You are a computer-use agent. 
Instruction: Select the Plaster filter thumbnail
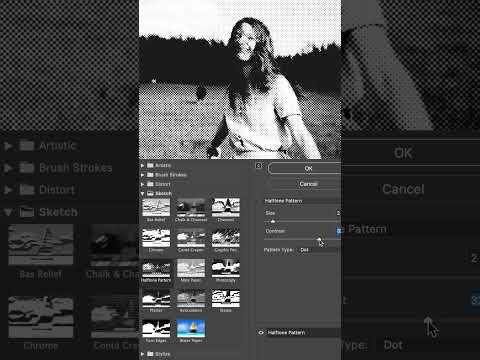[156, 298]
